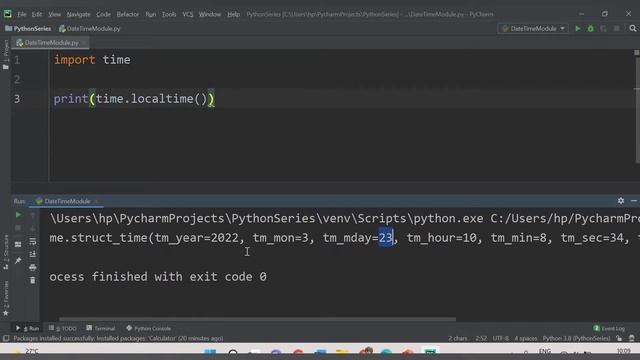Close the DateTimeModule run tab

click(96, 201)
